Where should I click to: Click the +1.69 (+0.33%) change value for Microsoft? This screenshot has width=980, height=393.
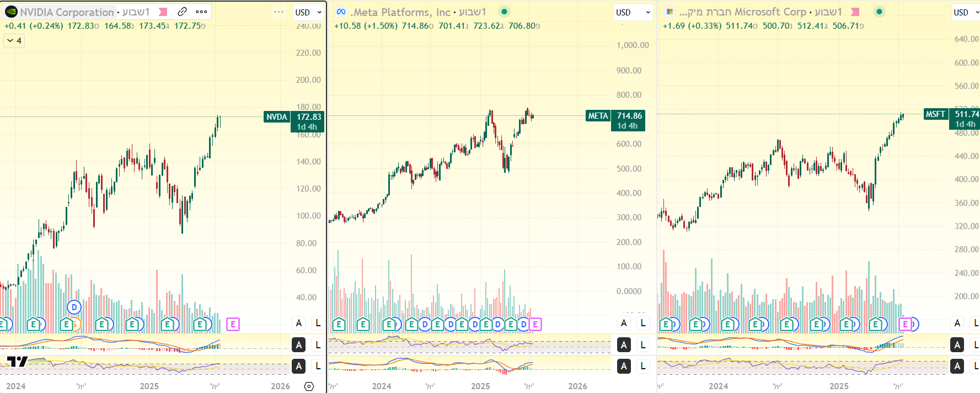692,26
